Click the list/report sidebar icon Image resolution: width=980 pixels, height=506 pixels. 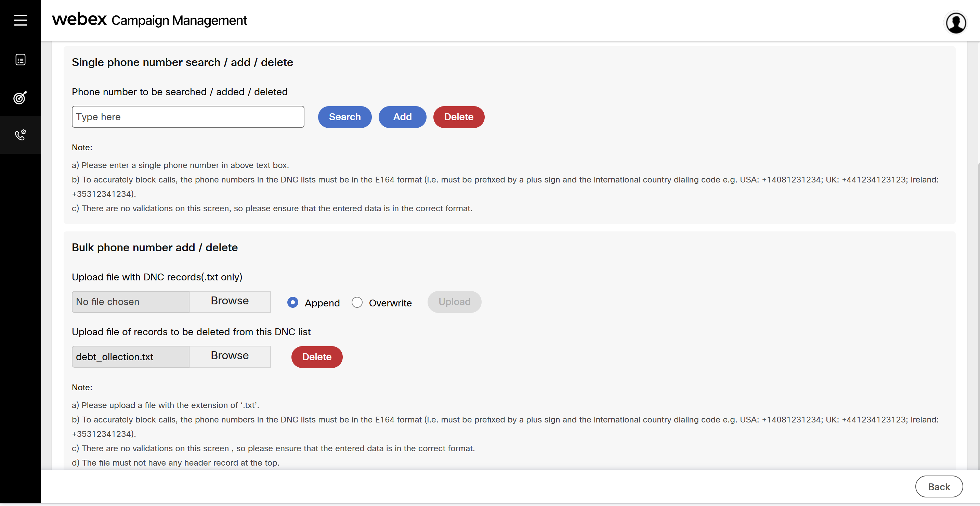click(x=21, y=60)
